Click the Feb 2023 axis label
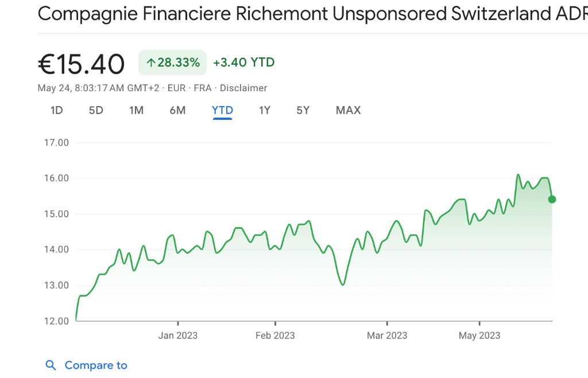 tap(275, 336)
